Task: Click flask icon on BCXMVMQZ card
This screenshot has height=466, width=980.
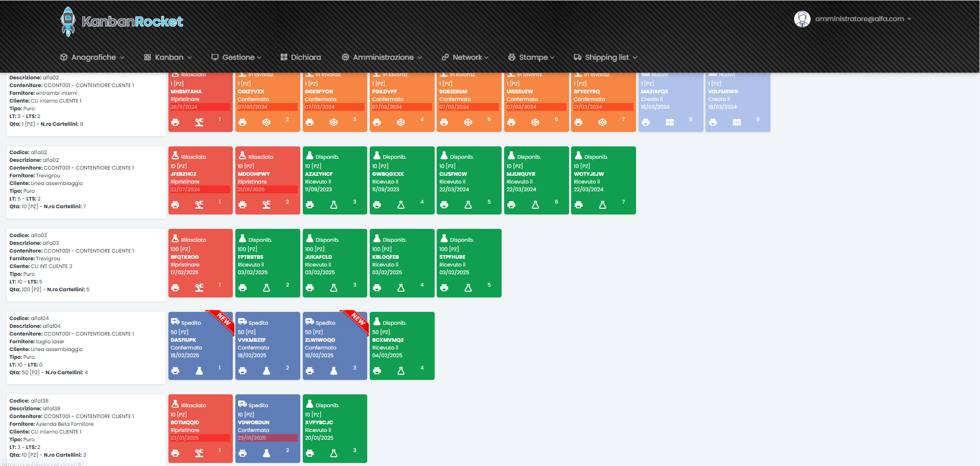Action: click(401, 371)
